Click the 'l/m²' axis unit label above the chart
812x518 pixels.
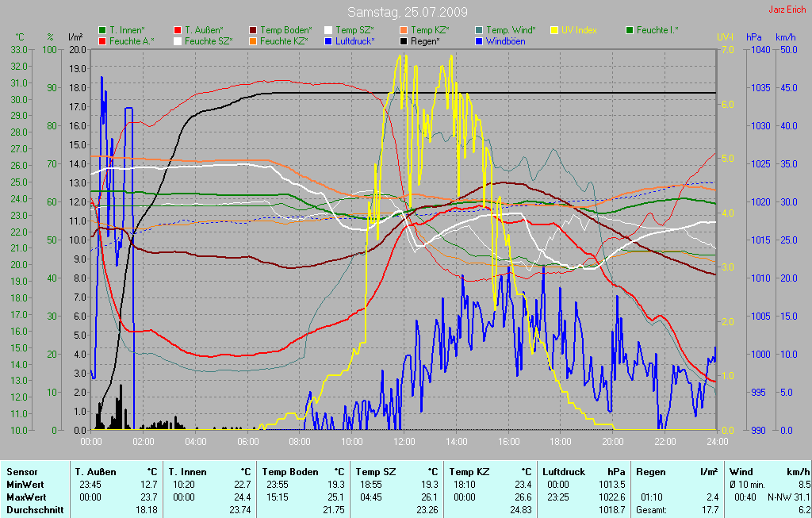point(75,36)
